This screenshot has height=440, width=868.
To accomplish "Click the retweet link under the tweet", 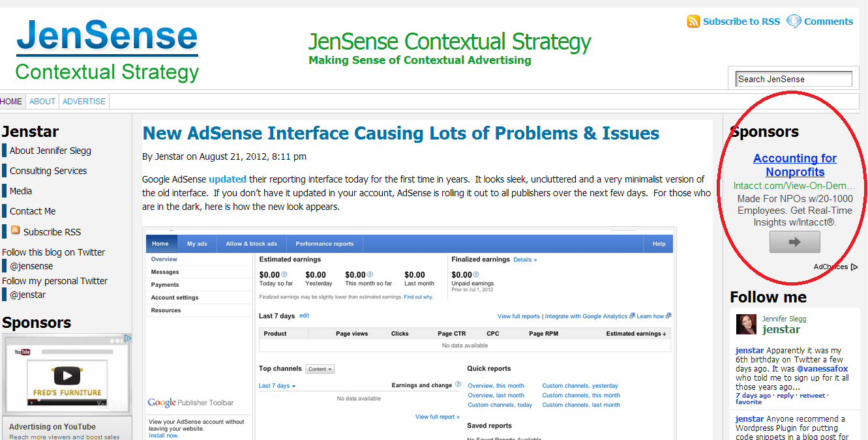I will [813, 396].
